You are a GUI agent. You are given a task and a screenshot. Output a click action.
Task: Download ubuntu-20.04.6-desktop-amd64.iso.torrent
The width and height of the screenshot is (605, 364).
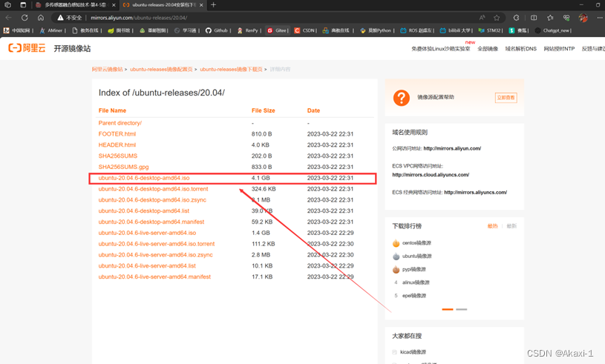pyautogui.click(x=153, y=189)
